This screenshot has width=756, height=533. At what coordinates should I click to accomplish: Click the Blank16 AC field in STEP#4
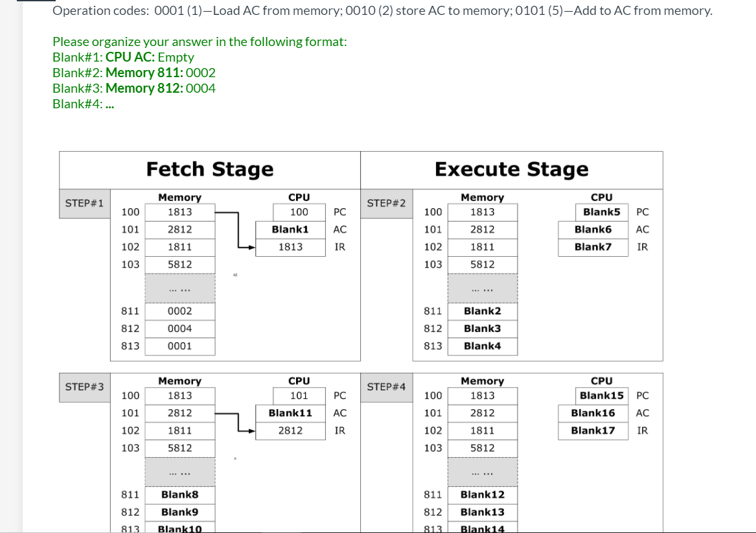pyautogui.click(x=593, y=412)
